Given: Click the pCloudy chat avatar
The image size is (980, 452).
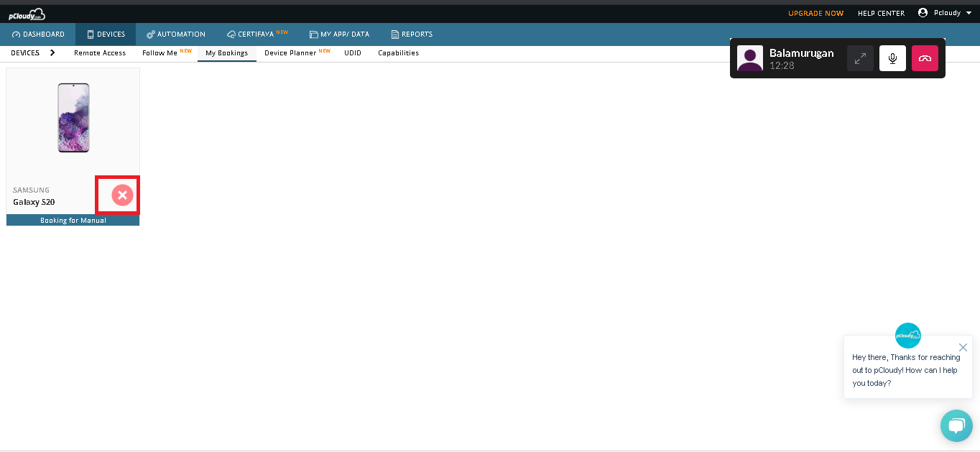Looking at the screenshot, I should click(908, 336).
